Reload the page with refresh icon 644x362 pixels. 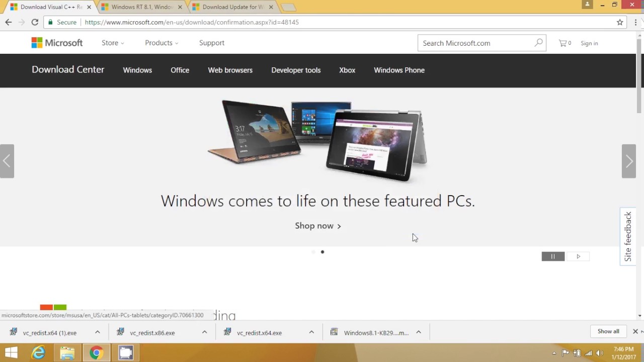[35, 22]
